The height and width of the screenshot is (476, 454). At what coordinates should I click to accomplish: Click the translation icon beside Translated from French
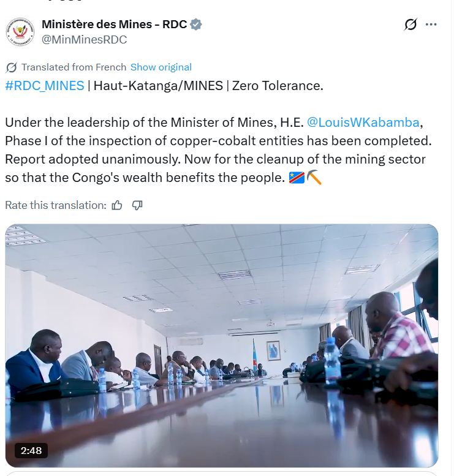pyautogui.click(x=11, y=67)
